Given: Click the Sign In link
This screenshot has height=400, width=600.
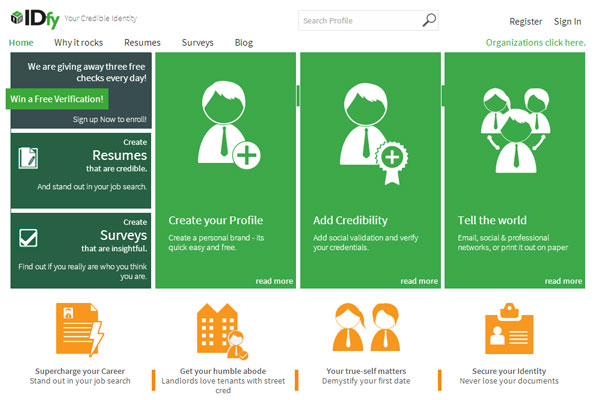Looking at the screenshot, I should 567,21.
